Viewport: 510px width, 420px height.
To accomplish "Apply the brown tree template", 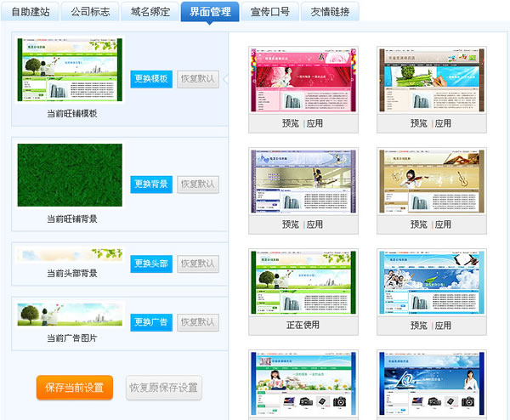I will [x=443, y=123].
